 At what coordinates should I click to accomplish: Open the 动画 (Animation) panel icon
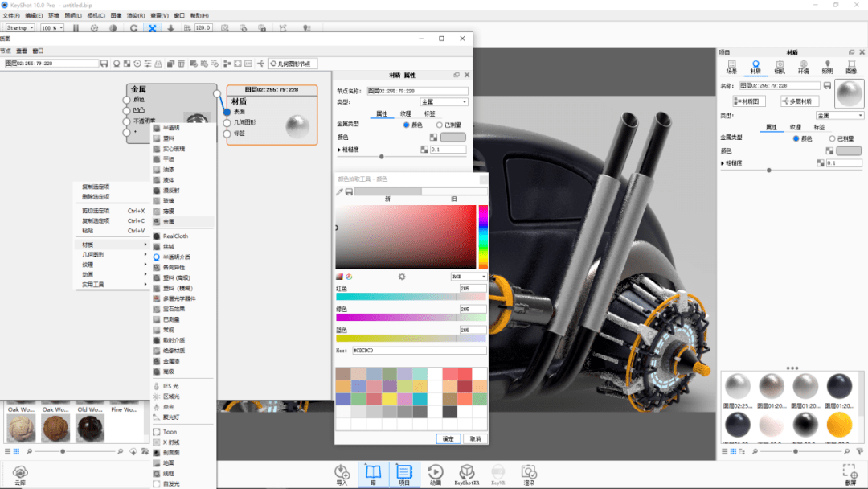click(435, 474)
